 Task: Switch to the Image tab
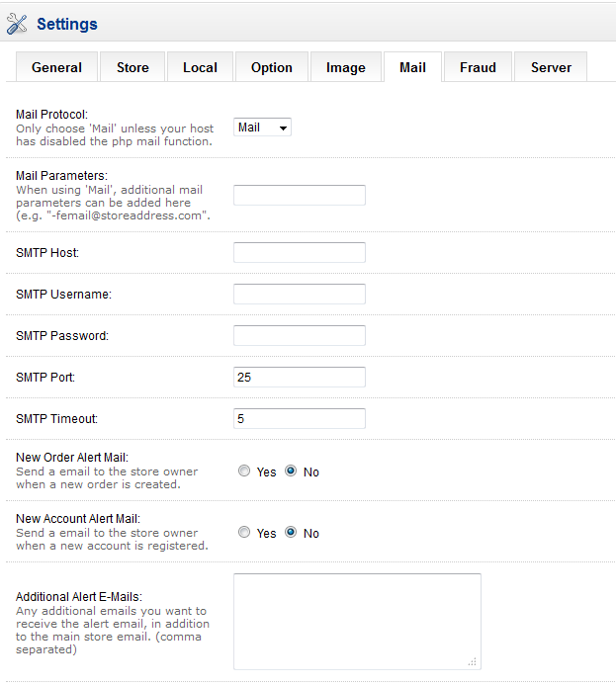tap(346, 67)
